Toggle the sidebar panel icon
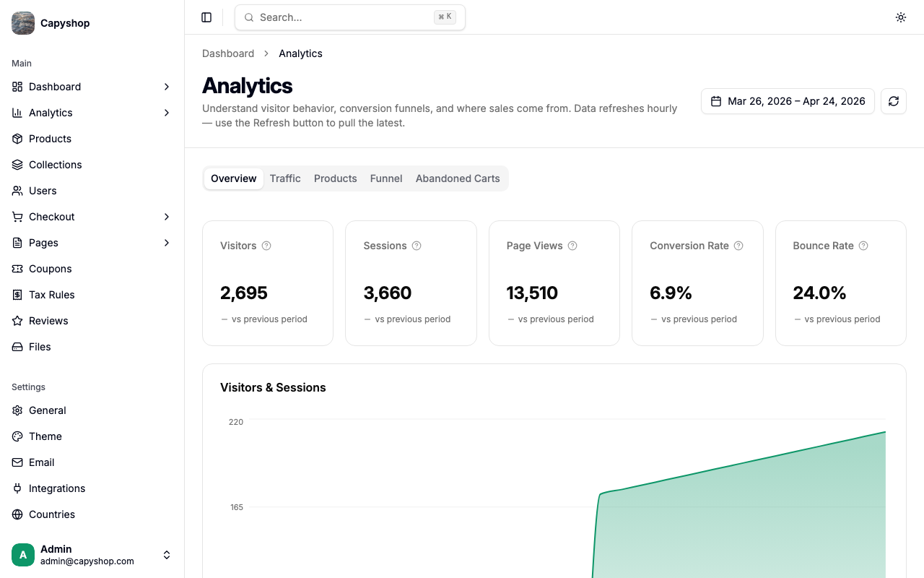924x578 pixels. pos(206,17)
